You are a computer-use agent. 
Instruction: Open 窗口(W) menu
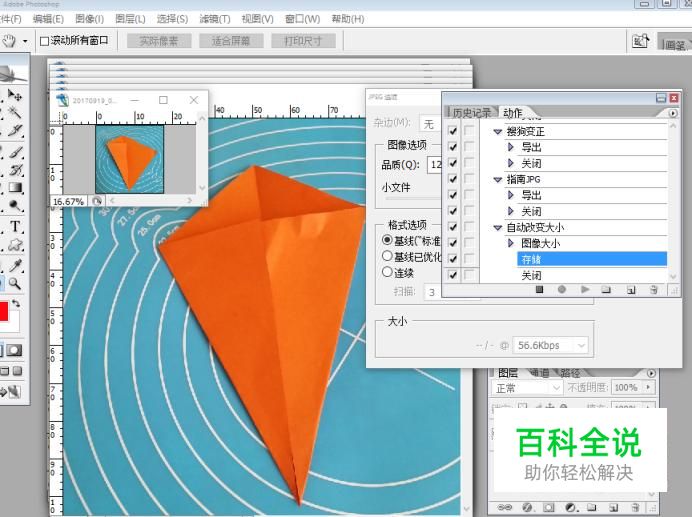point(302,19)
